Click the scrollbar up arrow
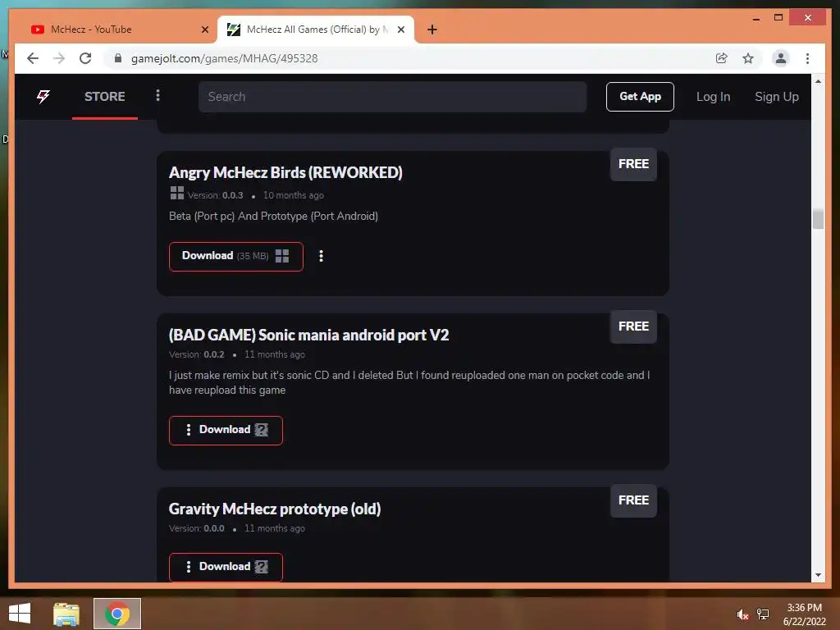 pos(818,81)
